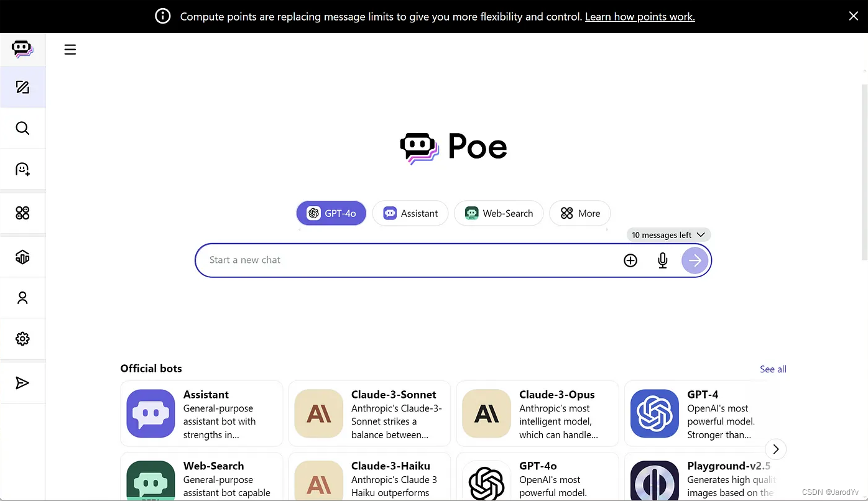Click the GPT-4o bot avatar in the Official bots list
The image size is (868, 501).
pyautogui.click(x=487, y=480)
